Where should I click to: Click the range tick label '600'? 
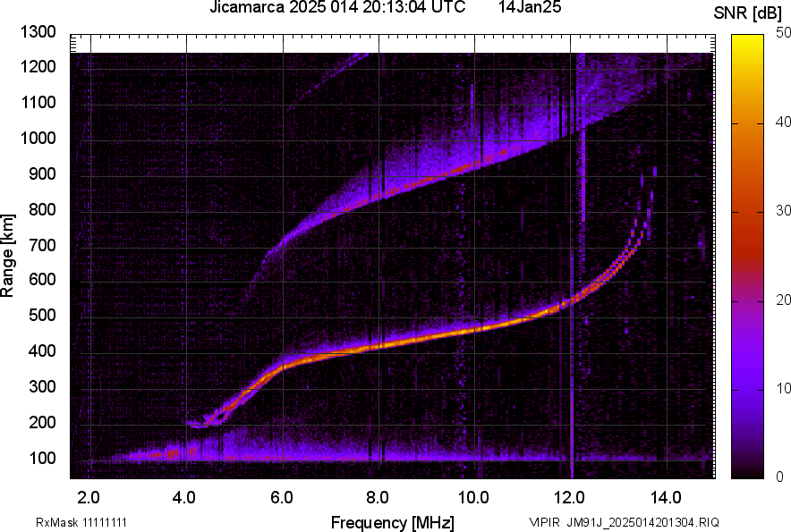[x=42, y=280]
